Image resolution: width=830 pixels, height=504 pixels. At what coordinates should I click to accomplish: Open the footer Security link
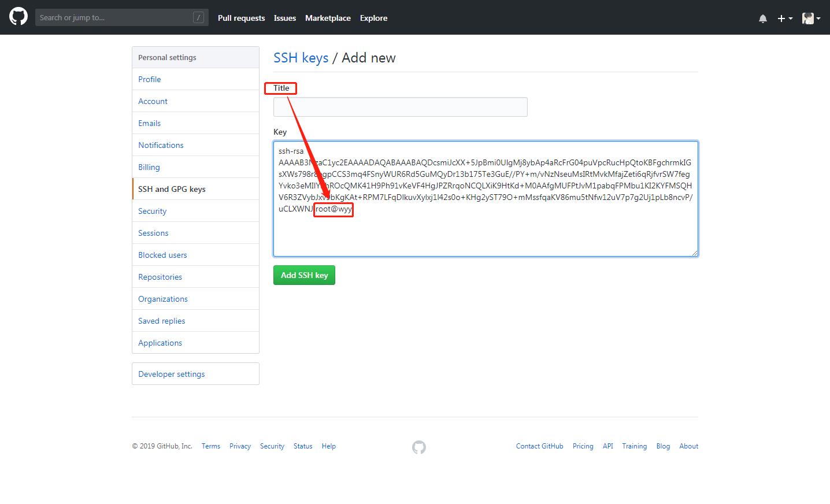click(272, 446)
